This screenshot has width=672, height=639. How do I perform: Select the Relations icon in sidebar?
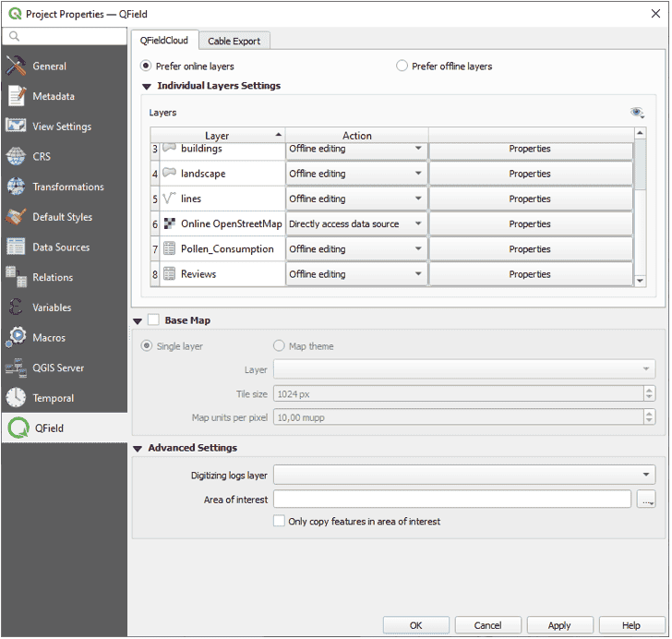(x=16, y=277)
